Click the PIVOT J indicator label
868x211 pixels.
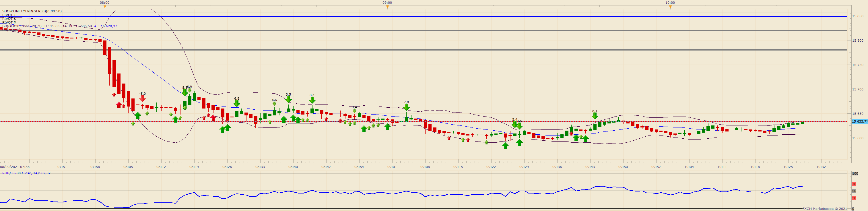9,15
